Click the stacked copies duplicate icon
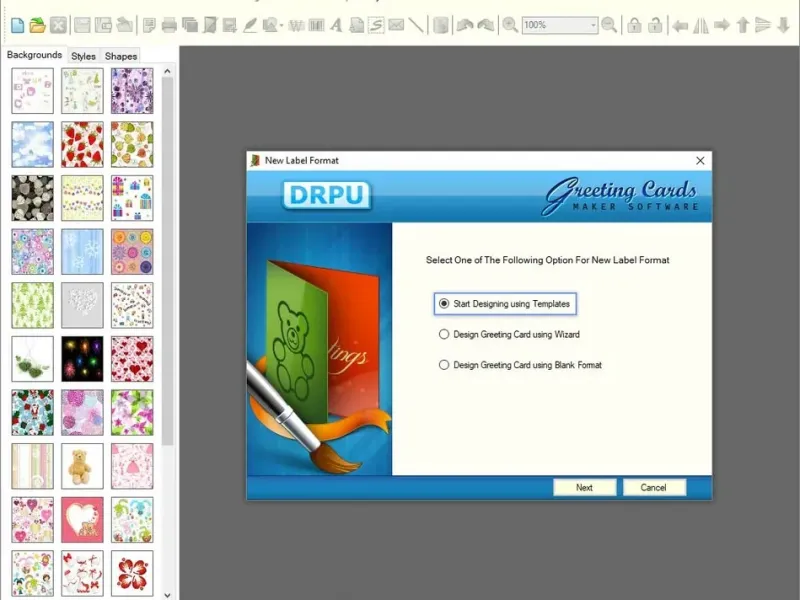The width and height of the screenshot is (800, 600). 190,24
